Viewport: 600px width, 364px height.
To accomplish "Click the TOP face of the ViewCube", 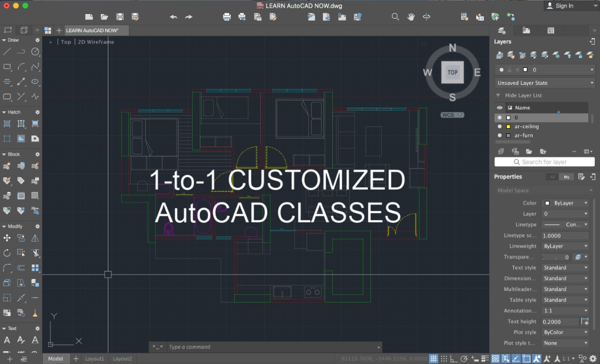I will click(452, 72).
